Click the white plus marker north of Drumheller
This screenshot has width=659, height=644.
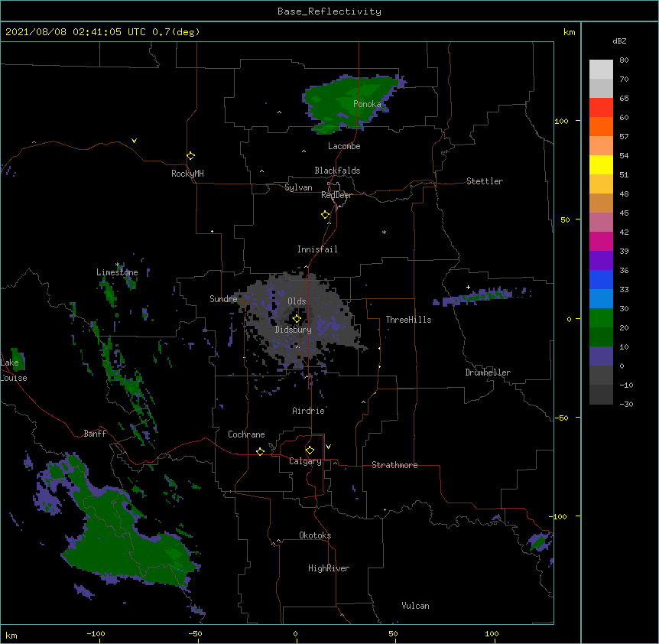pos(468,287)
